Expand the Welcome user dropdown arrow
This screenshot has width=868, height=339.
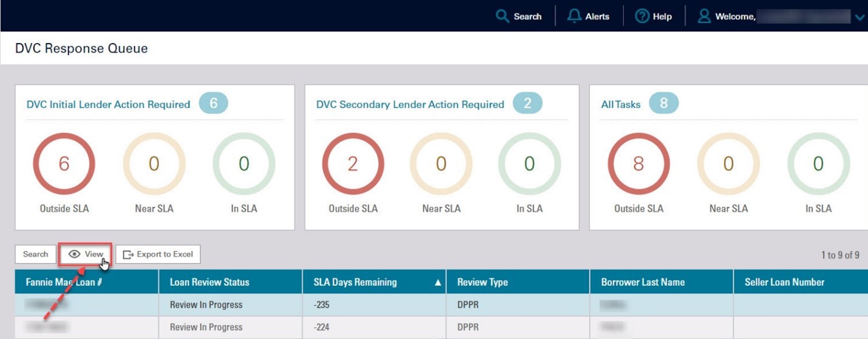pyautogui.click(x=860, y=18)
